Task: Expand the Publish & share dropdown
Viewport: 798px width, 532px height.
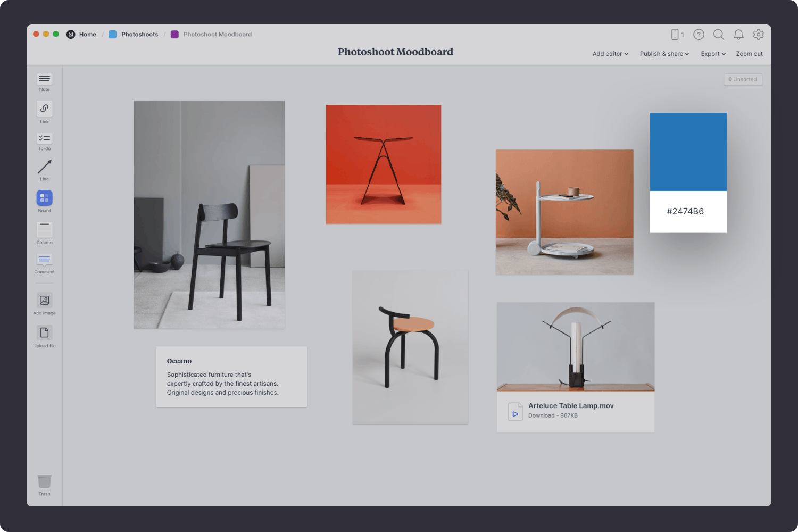Action: (x=664, y=54)
